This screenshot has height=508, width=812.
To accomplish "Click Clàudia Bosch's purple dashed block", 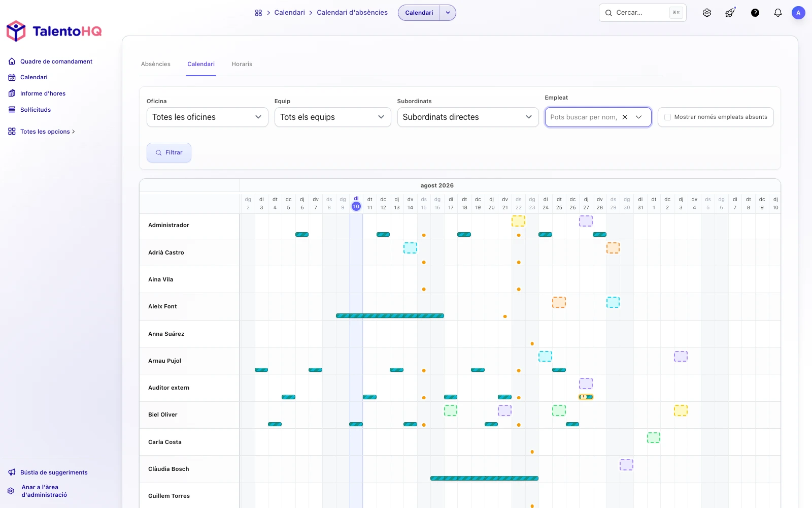I will (x=626, y=465).
